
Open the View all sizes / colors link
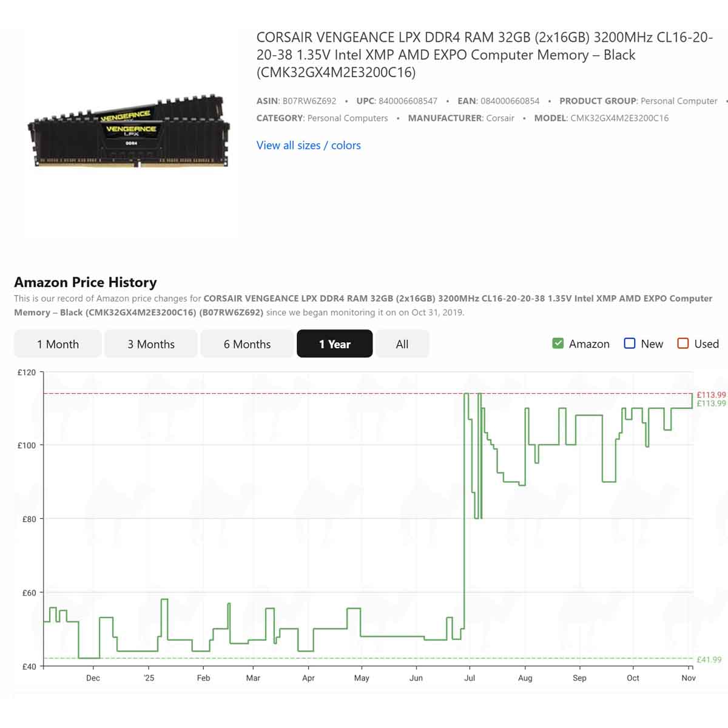(309, 145)
